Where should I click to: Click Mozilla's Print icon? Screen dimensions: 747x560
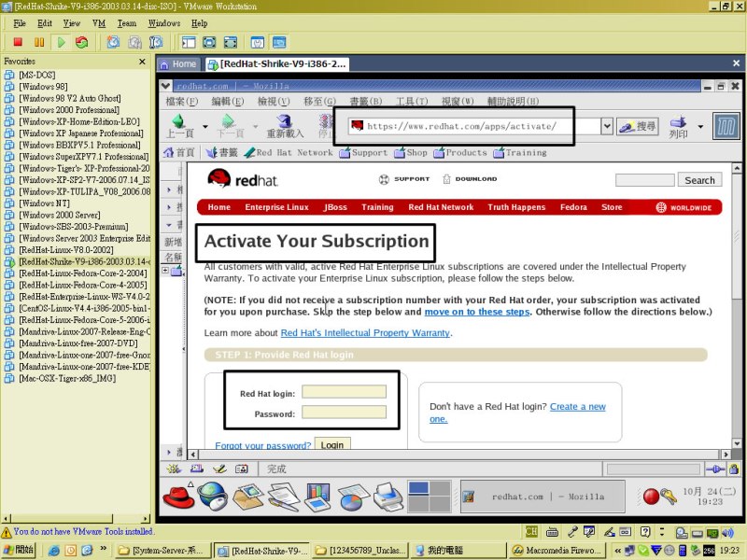coord(679,122)
